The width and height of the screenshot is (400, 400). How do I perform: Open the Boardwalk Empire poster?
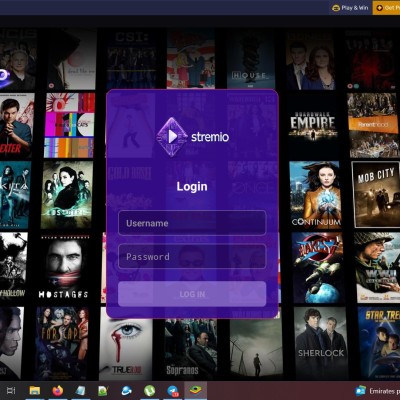point(312,125)
